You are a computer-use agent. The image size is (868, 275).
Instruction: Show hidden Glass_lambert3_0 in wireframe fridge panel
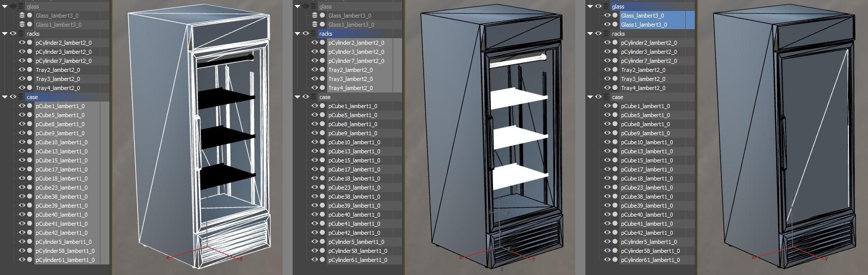click(x=22, y=16)
